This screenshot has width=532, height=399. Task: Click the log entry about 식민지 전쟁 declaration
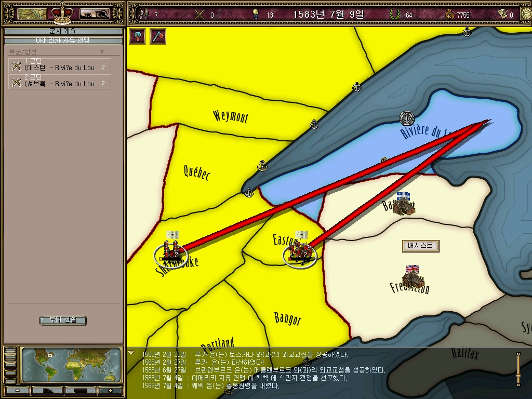tap(244, 378)
